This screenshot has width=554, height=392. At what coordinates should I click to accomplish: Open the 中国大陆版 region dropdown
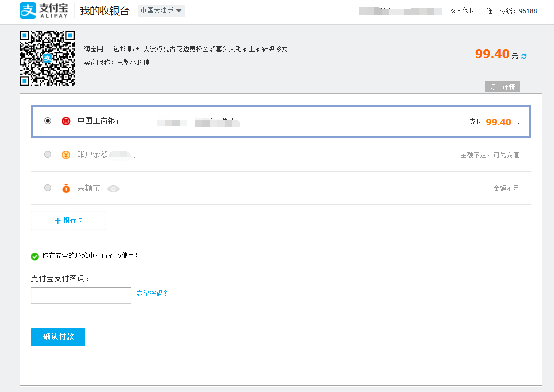click(x=161, y=11)
